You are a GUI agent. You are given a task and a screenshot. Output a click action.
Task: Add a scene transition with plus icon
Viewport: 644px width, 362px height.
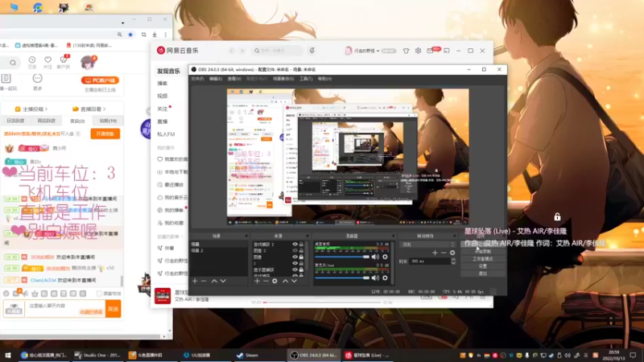[x=435, y=253]
